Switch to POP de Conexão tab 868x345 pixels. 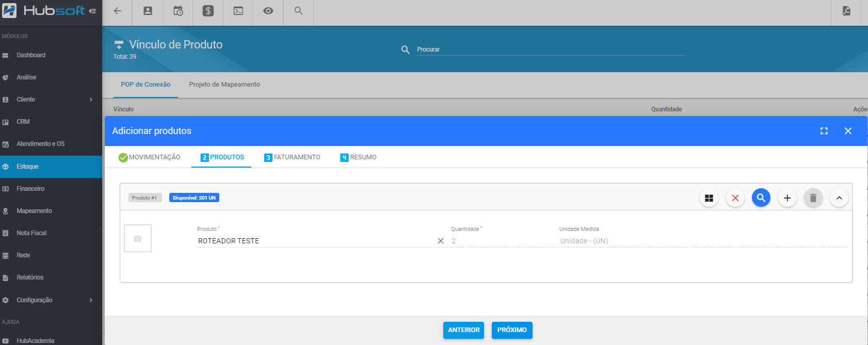point(146,85)
